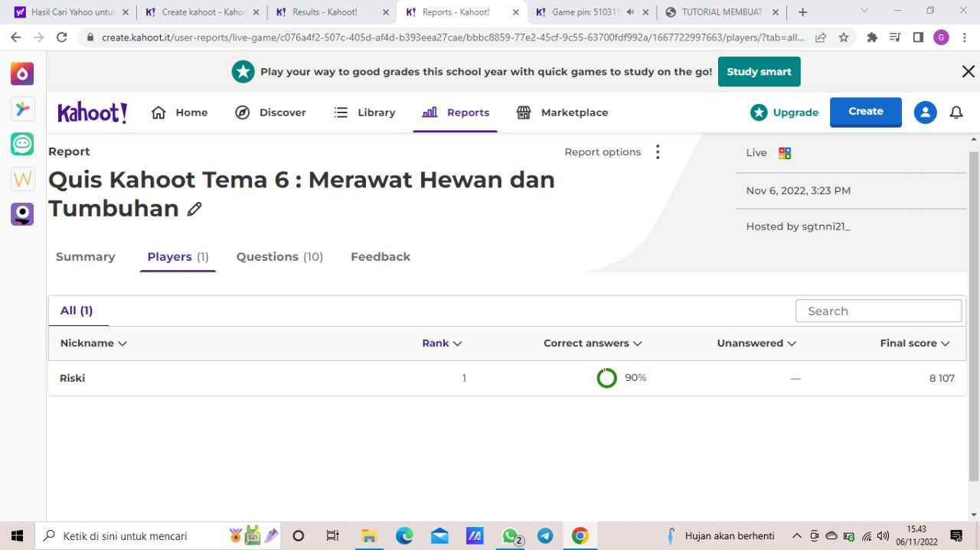The image size is (980, 550).
Task: Sort by Correct answers column
Action: (x=593, y=343)
